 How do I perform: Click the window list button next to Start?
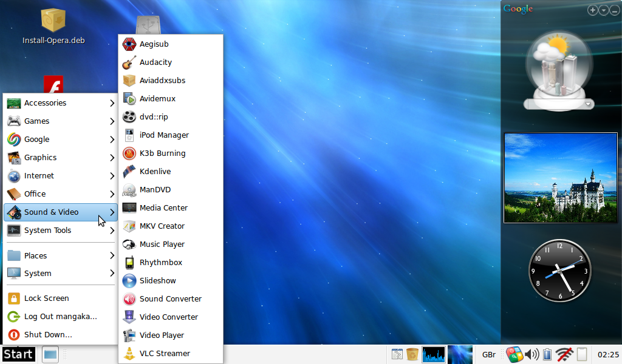pos(50,354)
